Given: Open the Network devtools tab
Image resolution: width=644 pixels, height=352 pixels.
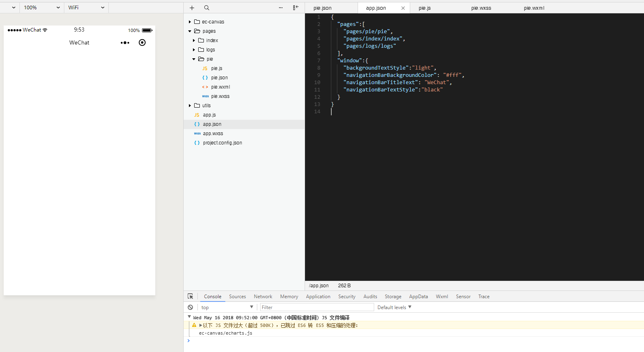Looking at the screenshot, I should [263, 297].
